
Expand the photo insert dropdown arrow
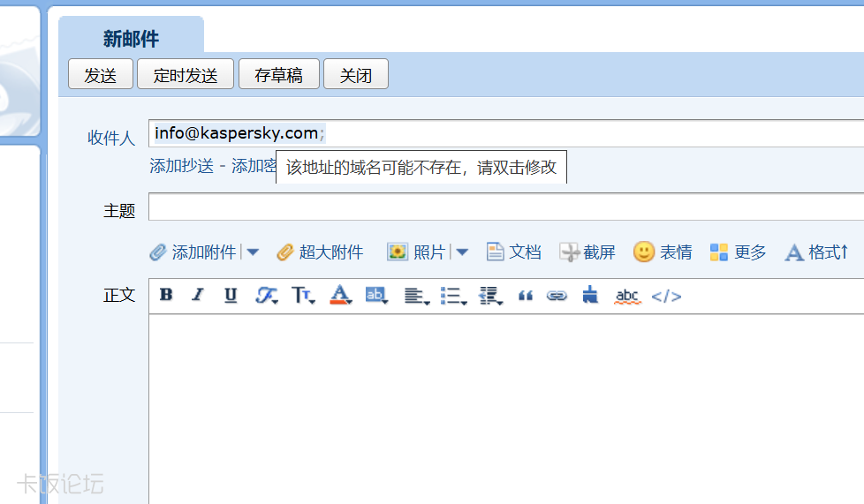point(462,252)
